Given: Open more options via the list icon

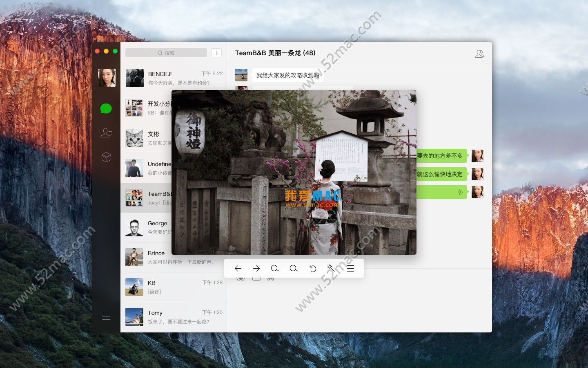Looking at the screenshot, I should tap(350, 268).
